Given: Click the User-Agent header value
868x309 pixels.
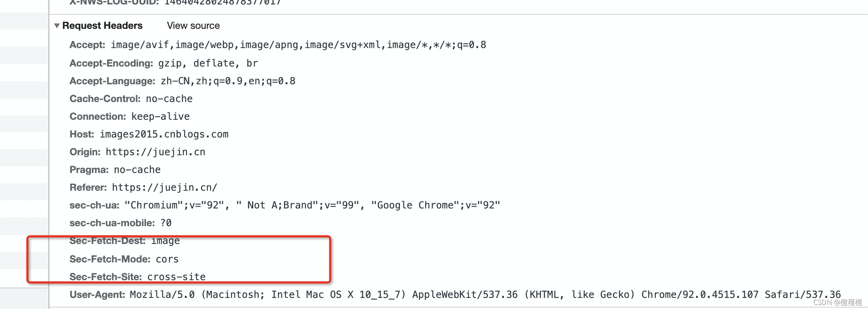Looking at the screenshot, I should (485, 295).
